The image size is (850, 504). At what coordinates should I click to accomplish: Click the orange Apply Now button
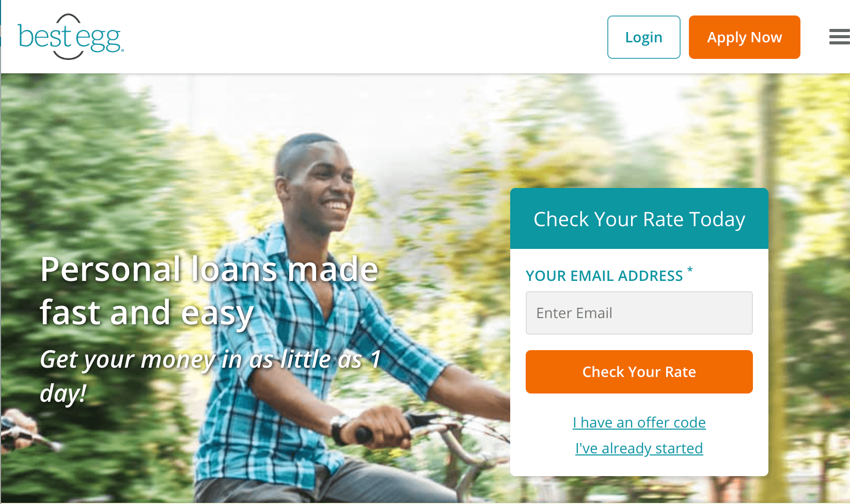(744, 37)
